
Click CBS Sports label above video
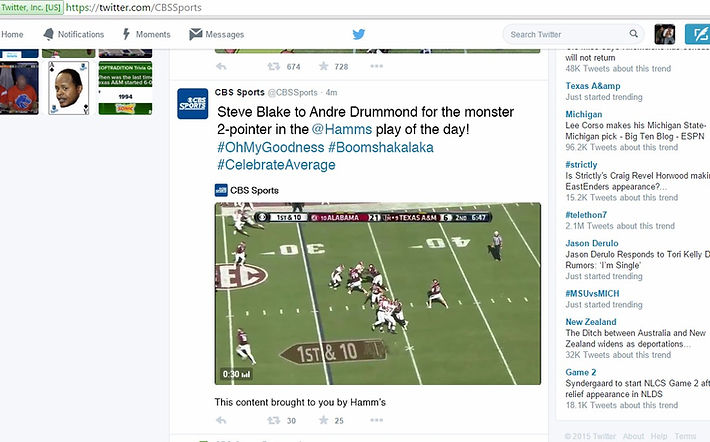click(x=254, y=191)
